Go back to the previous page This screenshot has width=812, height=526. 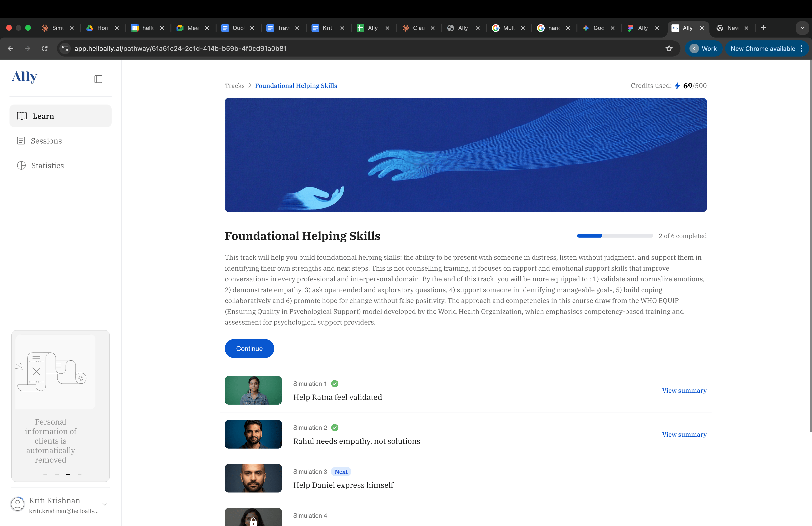tap(11, 48)
